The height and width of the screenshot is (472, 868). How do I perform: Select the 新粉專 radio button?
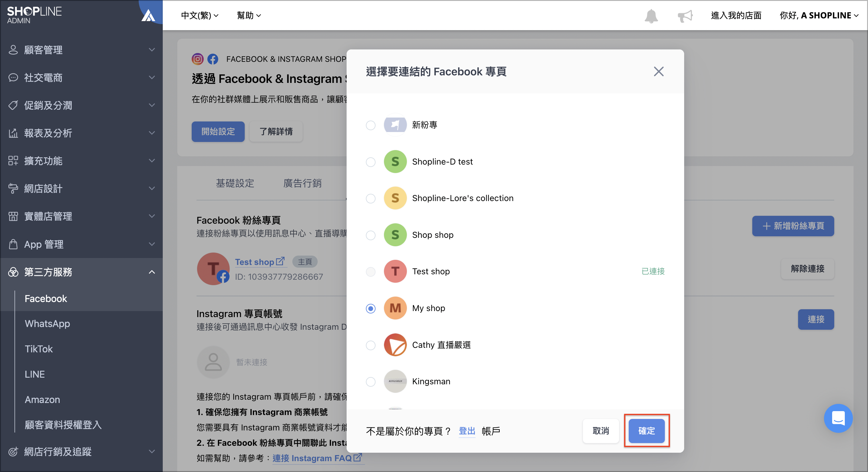[x=371, y=125]
